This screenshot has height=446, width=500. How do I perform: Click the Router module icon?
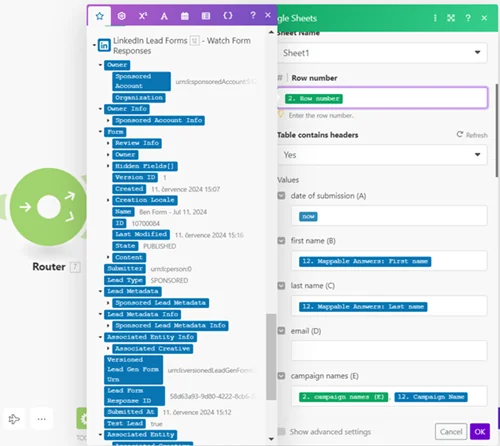pyautogui.click(x=48, y=207)
